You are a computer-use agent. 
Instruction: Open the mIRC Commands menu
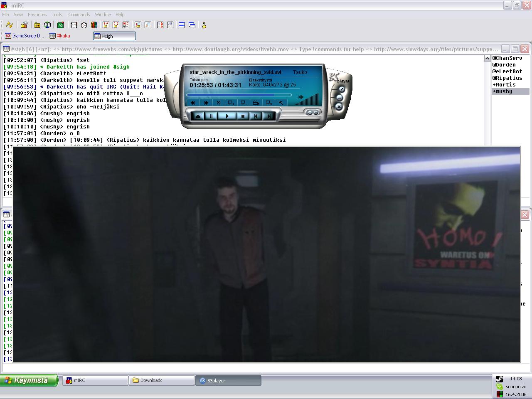point(79,15)
